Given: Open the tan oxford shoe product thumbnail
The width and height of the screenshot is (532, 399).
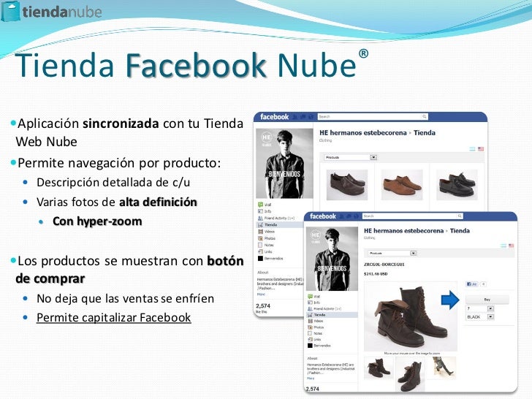Looking at the screenshot, I should coord(402,186).
